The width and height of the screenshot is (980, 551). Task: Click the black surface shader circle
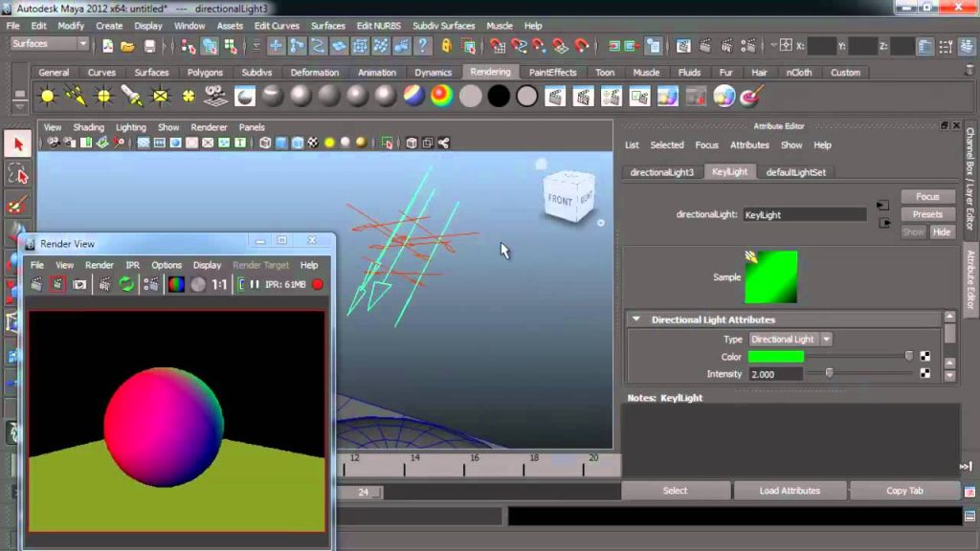[498, 97]
